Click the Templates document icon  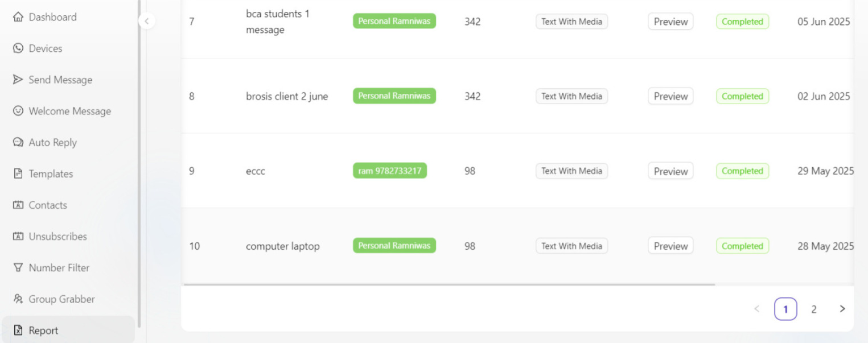pos(18,173)
